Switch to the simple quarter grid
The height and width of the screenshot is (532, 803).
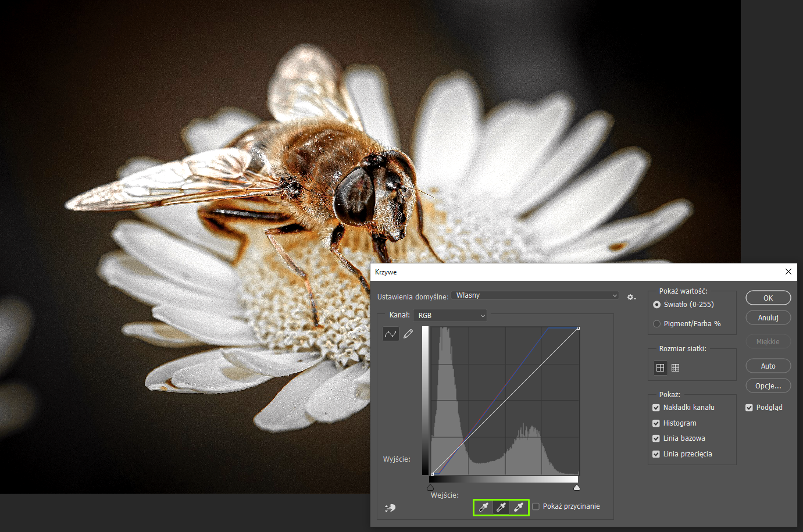tap(660, 367)
